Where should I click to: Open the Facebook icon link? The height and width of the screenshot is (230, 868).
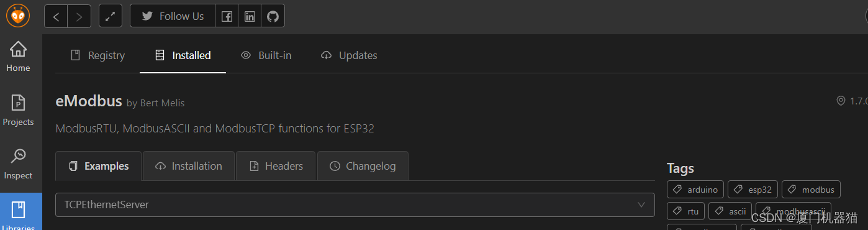227,16
